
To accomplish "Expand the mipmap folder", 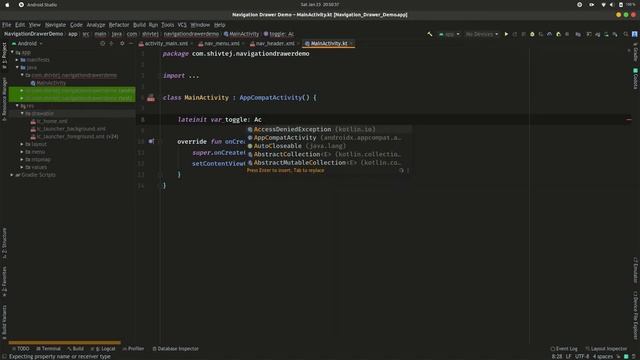I will [x=22, y=159].
